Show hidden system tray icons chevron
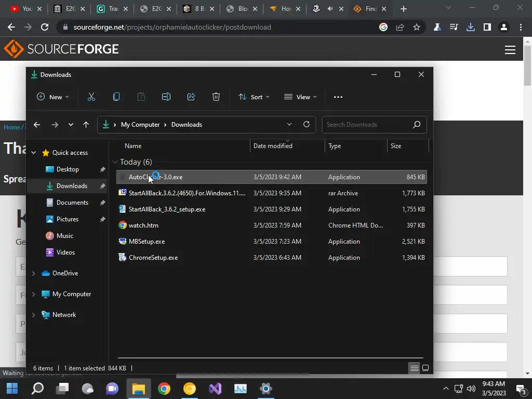This screenshot has width=532, height=399. tap(446, 389)
